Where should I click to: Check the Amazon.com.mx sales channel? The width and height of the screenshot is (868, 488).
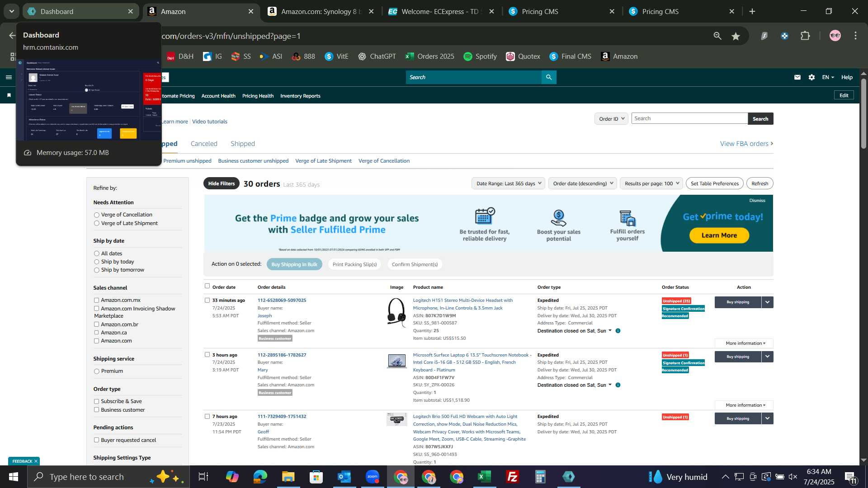96,300
